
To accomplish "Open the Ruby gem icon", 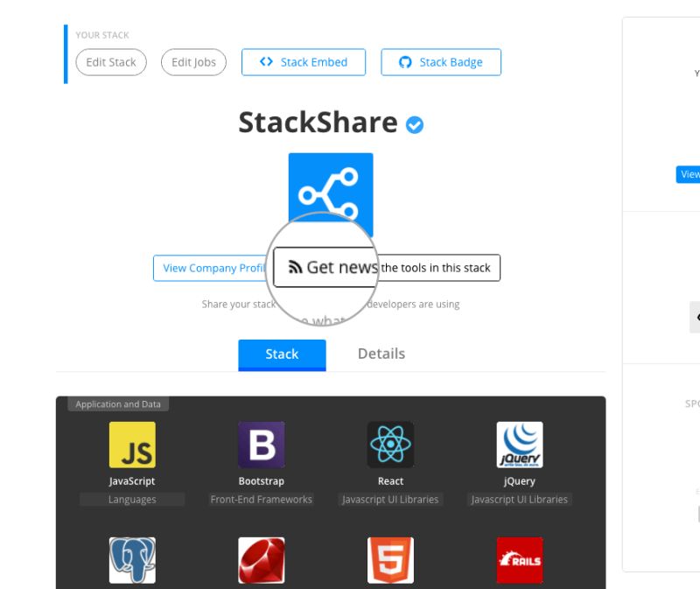I will pos(261,561).
